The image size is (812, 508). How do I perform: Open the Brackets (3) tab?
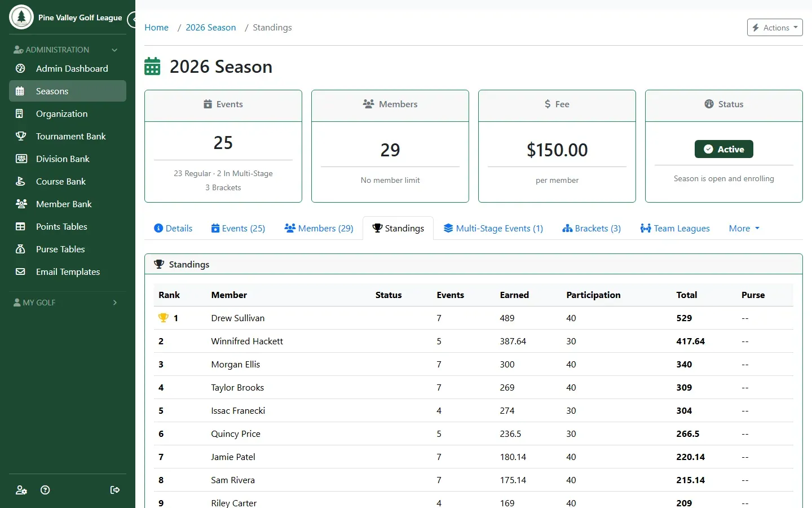point(592,229)
